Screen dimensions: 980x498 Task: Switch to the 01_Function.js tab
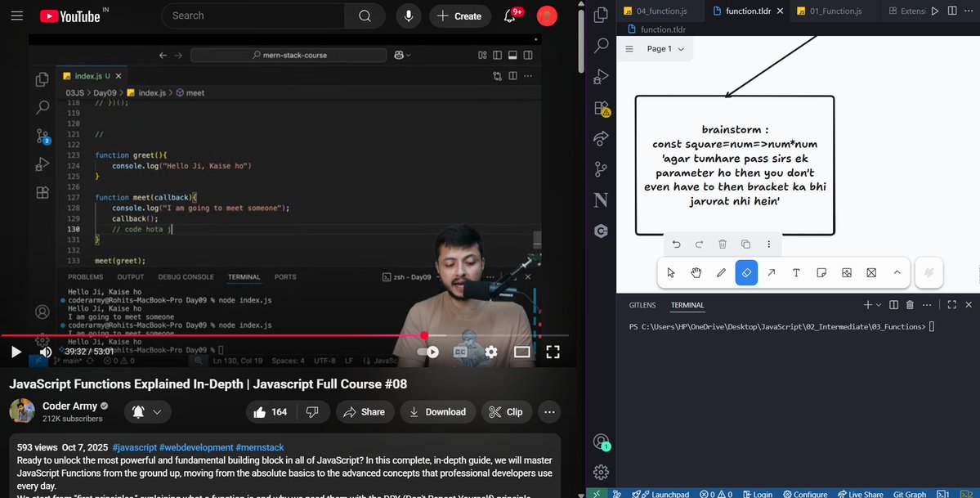(835, 11)
